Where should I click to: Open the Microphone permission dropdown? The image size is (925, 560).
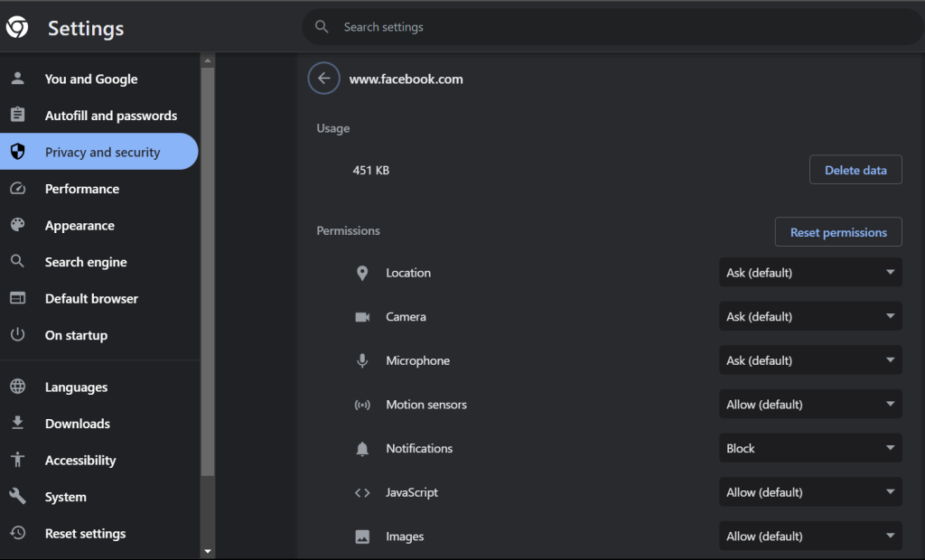click(810, 360)
